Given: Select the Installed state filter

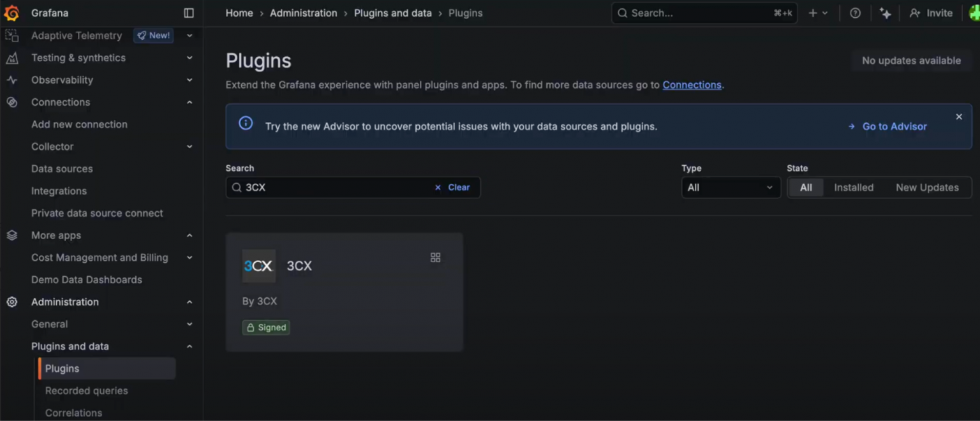Looking at the screenshot, I should (x=854, y=188).
